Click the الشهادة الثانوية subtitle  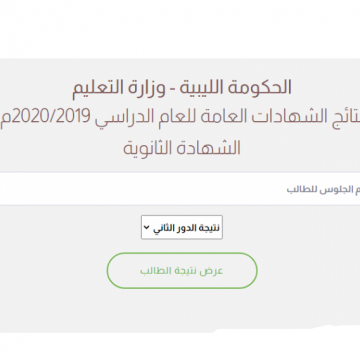tap(182, 148)
